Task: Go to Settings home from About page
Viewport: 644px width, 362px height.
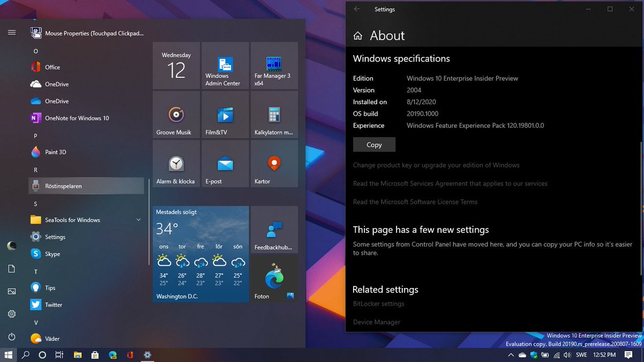Action: tap(358, 36)
